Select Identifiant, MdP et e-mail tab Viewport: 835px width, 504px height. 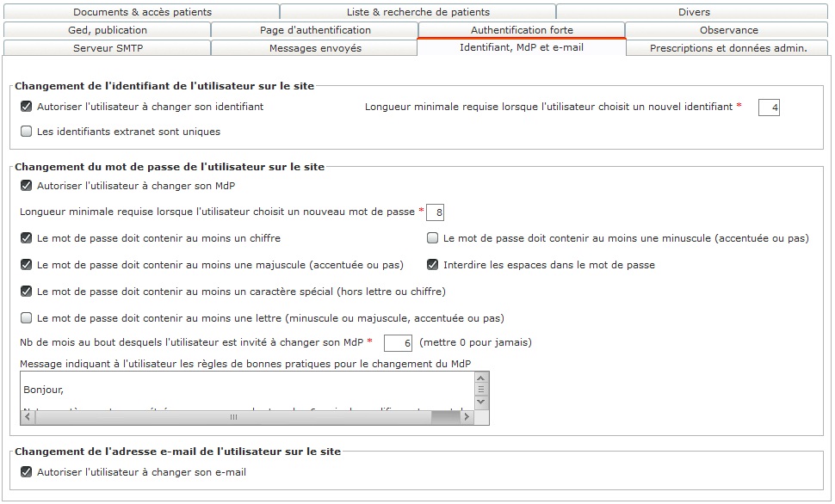522,47
